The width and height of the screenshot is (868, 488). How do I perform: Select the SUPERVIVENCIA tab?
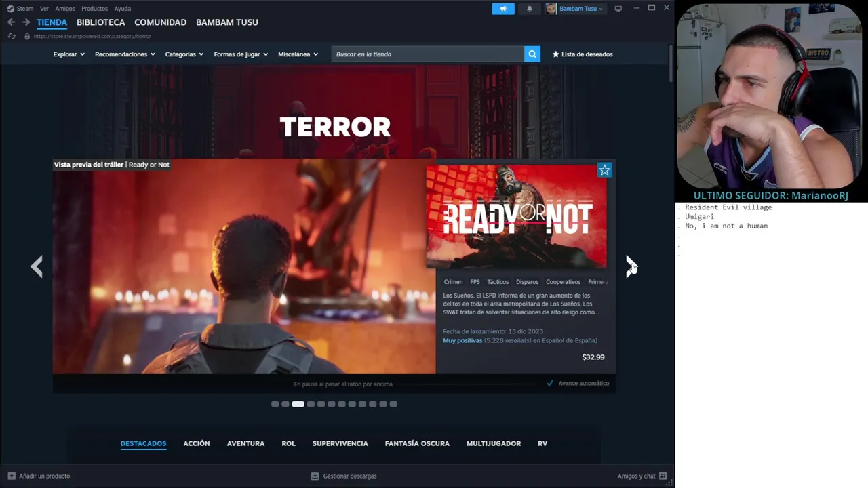point(340,443)
